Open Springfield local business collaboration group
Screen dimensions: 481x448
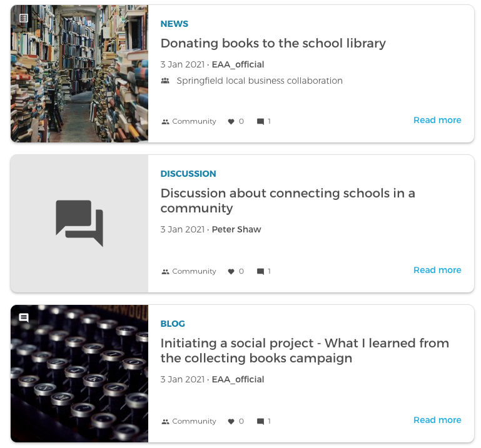(x=260, y=81)
